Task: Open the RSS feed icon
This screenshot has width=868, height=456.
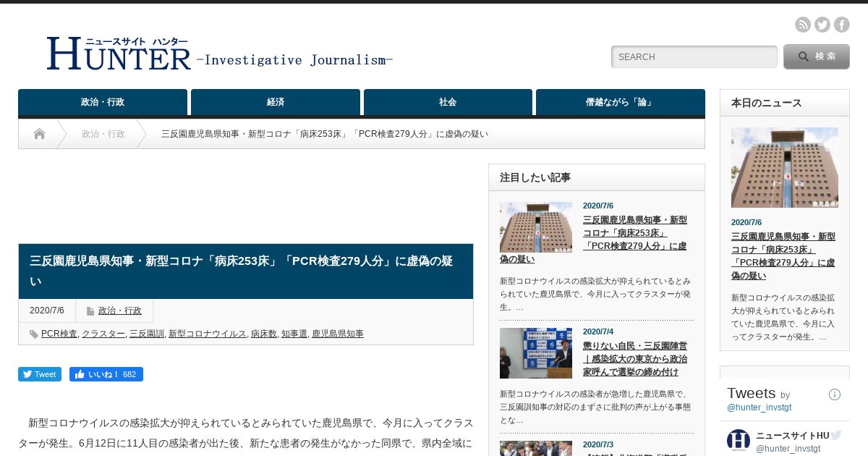Action: [803, 25]
